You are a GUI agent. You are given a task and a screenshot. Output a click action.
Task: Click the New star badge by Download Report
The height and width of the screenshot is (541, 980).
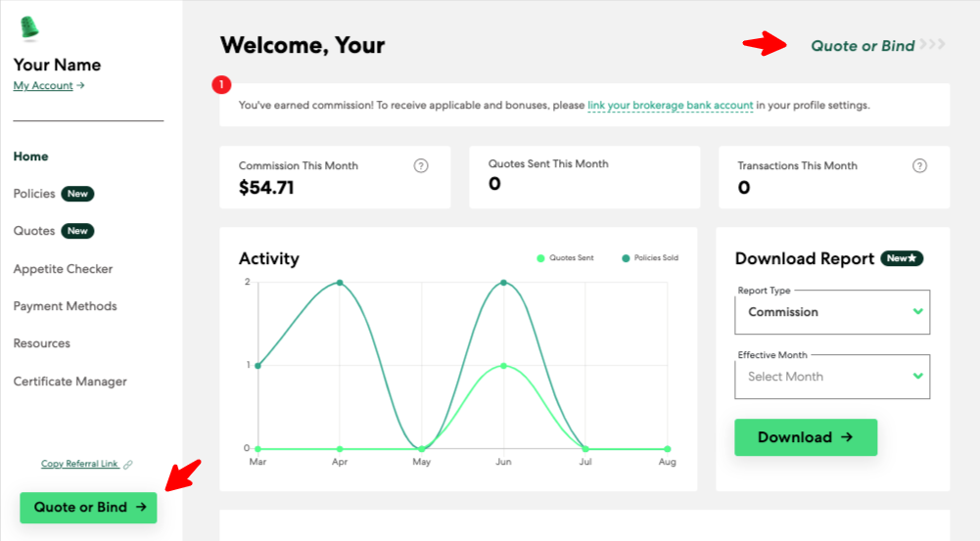point(902,258)
